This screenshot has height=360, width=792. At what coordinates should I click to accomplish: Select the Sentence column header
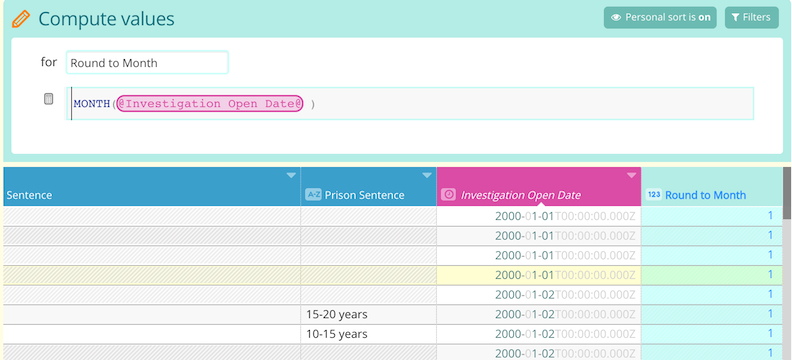152,186
